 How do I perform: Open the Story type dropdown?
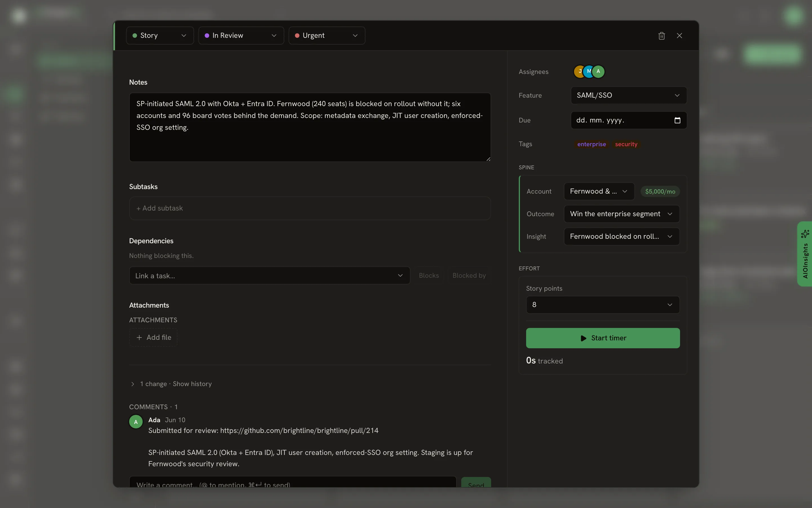[x=160, y=36]
